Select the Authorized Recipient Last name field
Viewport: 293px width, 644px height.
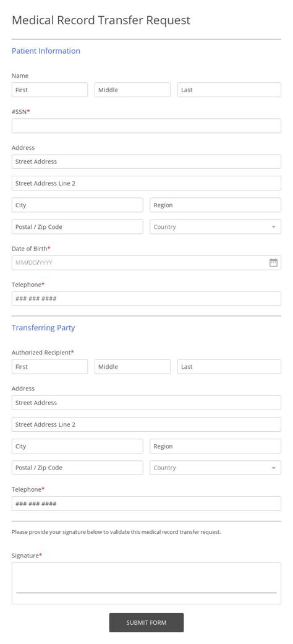click(x=229, y=367)
